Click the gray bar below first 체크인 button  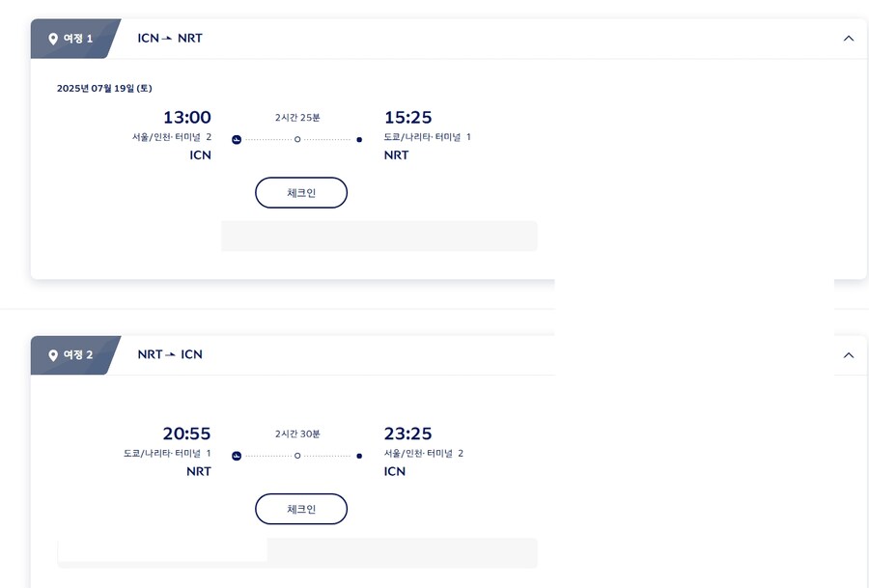[379, 237]
